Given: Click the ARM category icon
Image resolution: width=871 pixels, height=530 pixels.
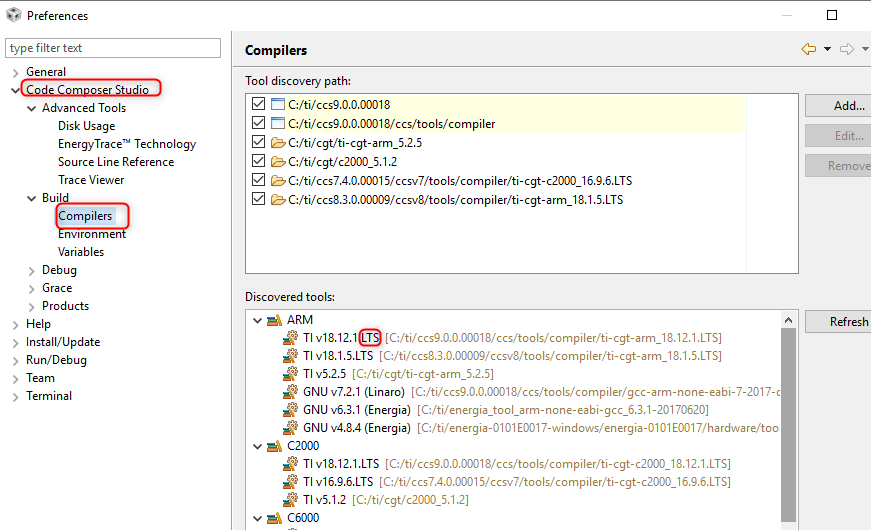Looking at the screenshot, I should 273,320.
